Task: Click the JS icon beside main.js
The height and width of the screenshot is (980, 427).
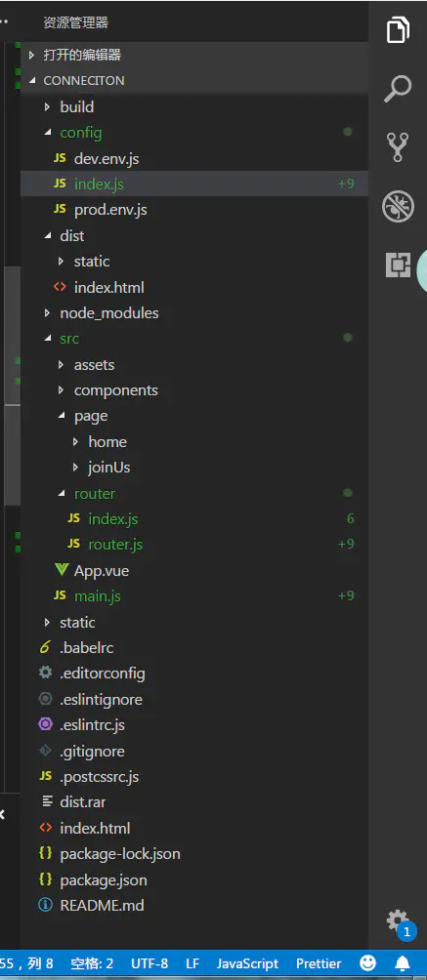Action: tap(61, 595)
